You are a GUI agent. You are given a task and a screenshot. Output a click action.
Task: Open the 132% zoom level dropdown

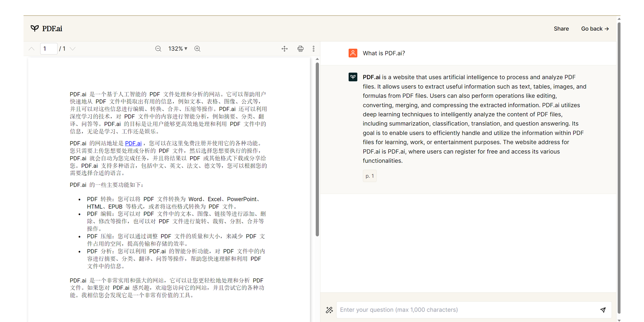pyautogui.click(x=178, y=49)
